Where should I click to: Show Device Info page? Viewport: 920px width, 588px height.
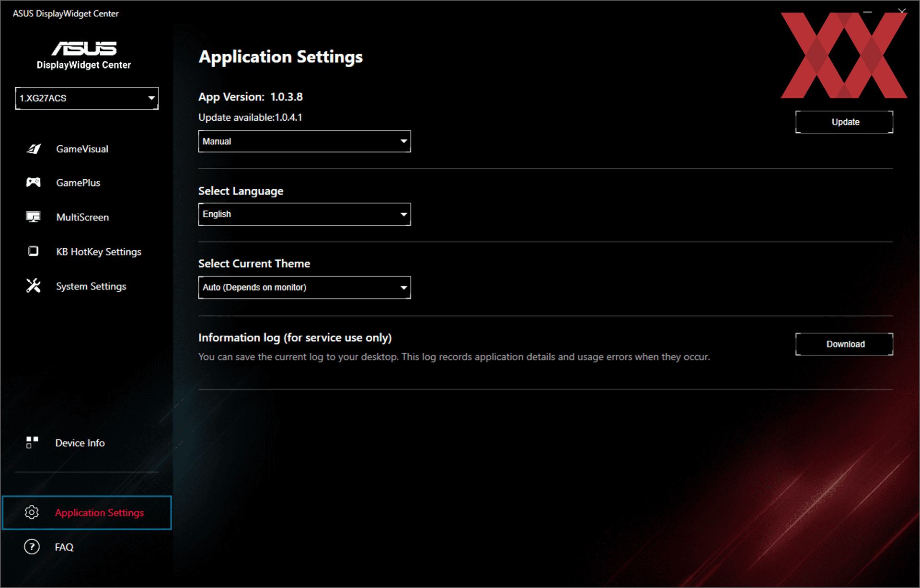pyautogui.click(x=80, y=443)
